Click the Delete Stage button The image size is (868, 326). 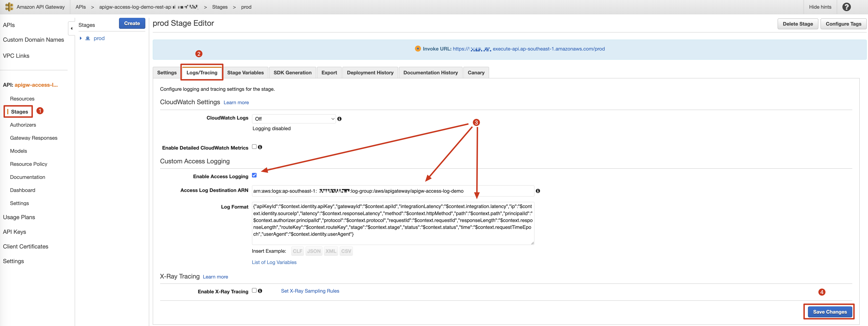(x=798, y=24)
